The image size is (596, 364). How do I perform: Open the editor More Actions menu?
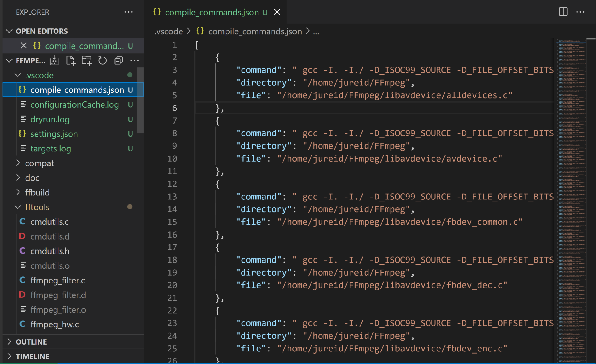pyautogui.click(x=581, y=12)
